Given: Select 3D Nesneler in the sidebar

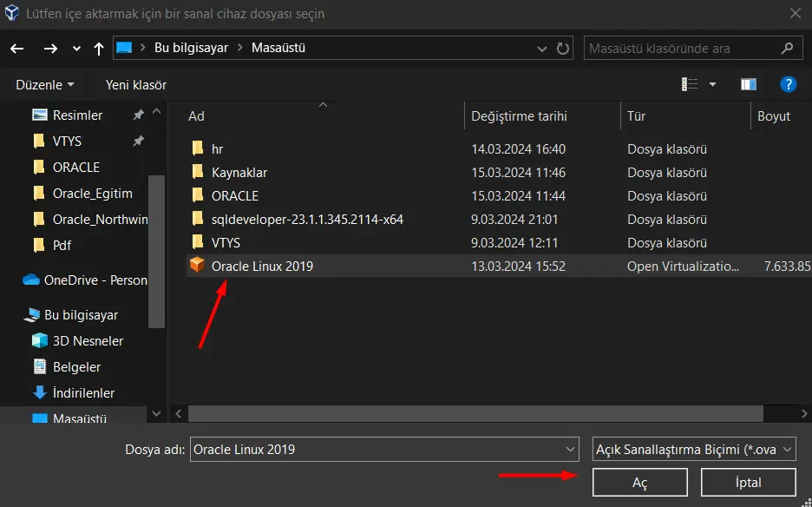Looking at the screenshot, I should 88,341.
